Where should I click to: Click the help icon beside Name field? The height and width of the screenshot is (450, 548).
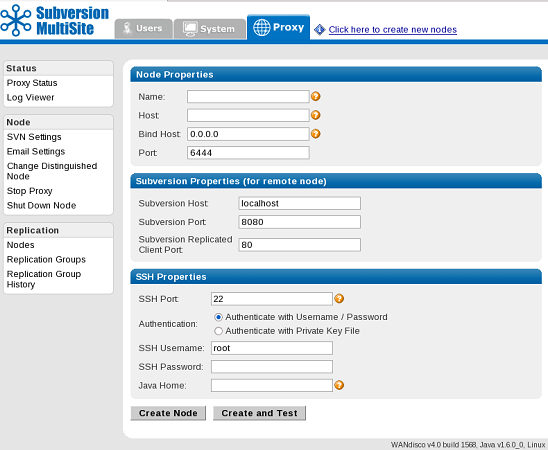point(316,96)
